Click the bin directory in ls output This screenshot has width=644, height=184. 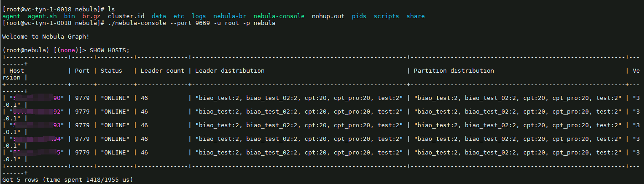coord(70,16)
